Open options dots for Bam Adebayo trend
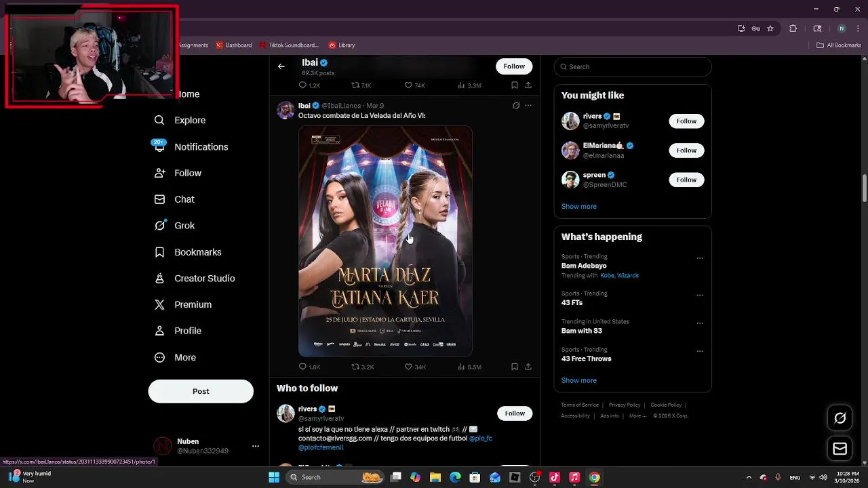The width and height of the screenshot is (868, 488). point(700,258)
